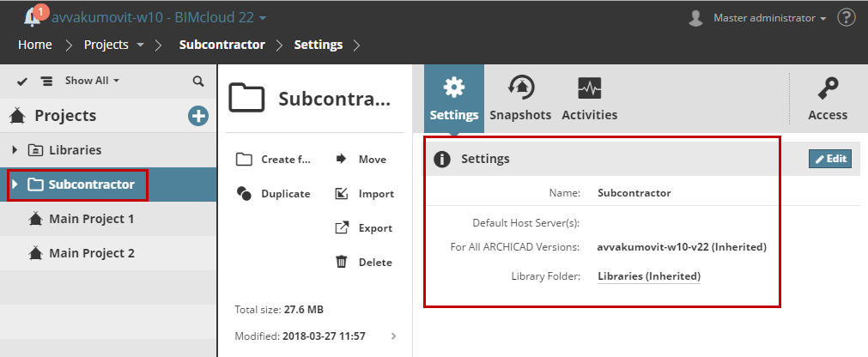The height and width of the screenshot is (357, 868).
Task: Open the help question mark icon
Action: tap(846, 17)
